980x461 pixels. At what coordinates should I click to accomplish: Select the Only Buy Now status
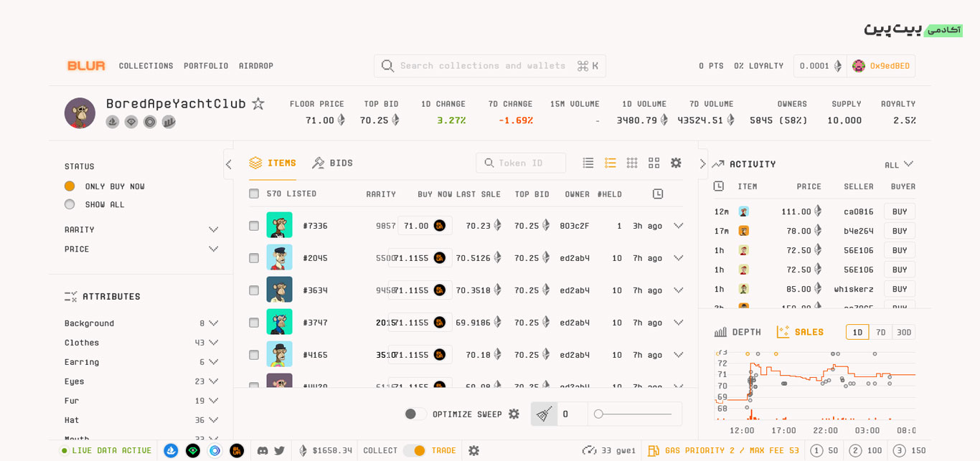pos(70,186)
